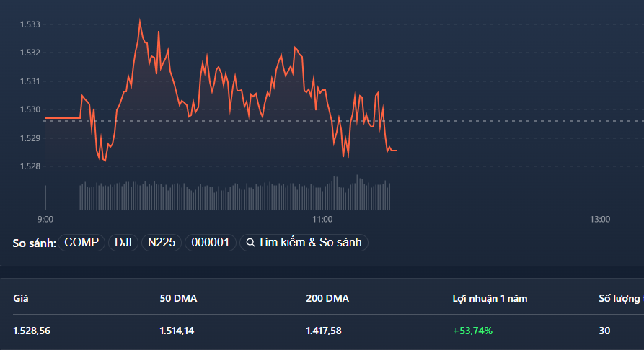
Task: Click the magnifier icon in the compare search
Action: click(x=250, y=243)
